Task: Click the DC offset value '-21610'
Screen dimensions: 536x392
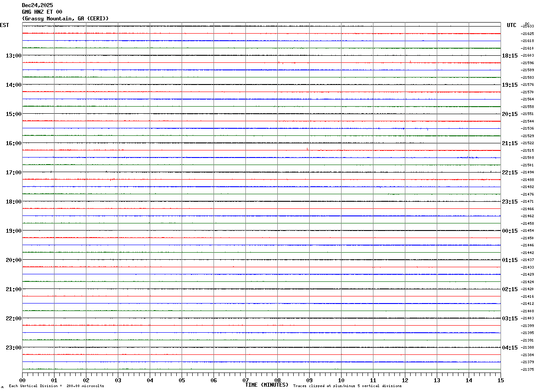Action: 528,48
